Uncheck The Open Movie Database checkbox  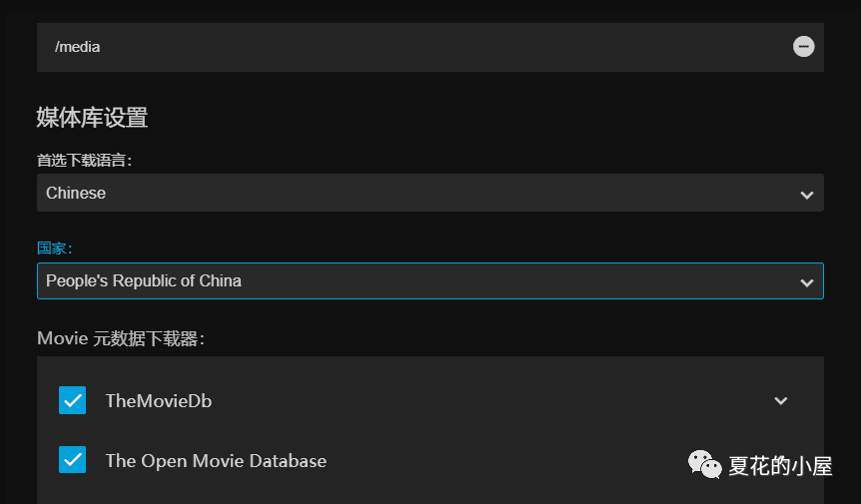click(x=73, y=460)
